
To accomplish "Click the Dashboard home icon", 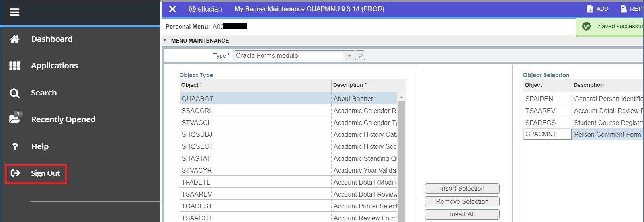I will coord(14,39).
